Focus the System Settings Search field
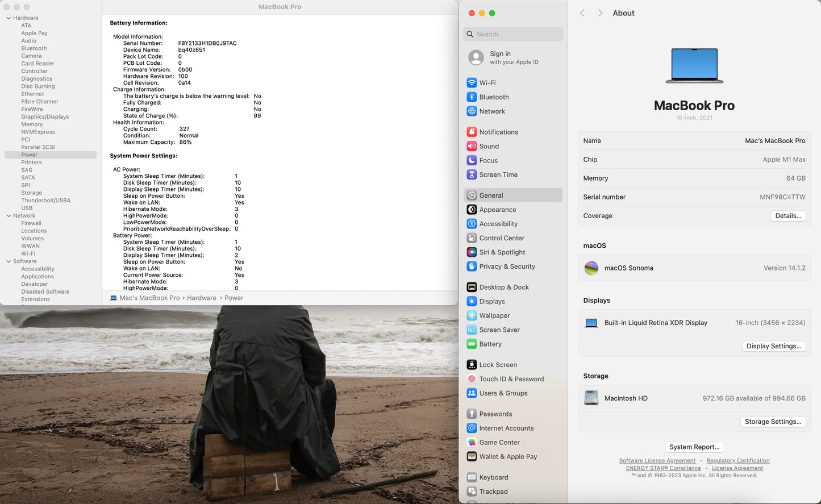 click(x=513, y=34)
